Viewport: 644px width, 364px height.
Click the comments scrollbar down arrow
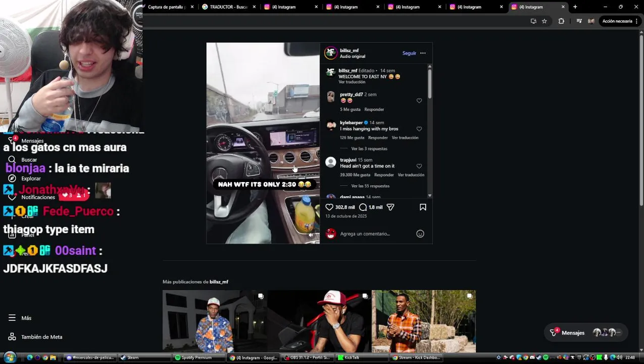(x=430, y=195)
